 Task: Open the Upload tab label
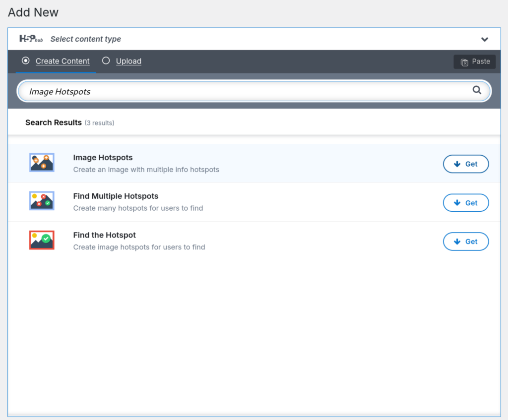point(128,61)
